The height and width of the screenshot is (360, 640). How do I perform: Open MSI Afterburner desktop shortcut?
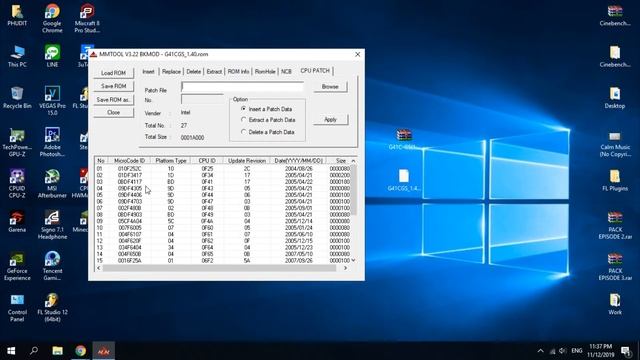[52, 184]
